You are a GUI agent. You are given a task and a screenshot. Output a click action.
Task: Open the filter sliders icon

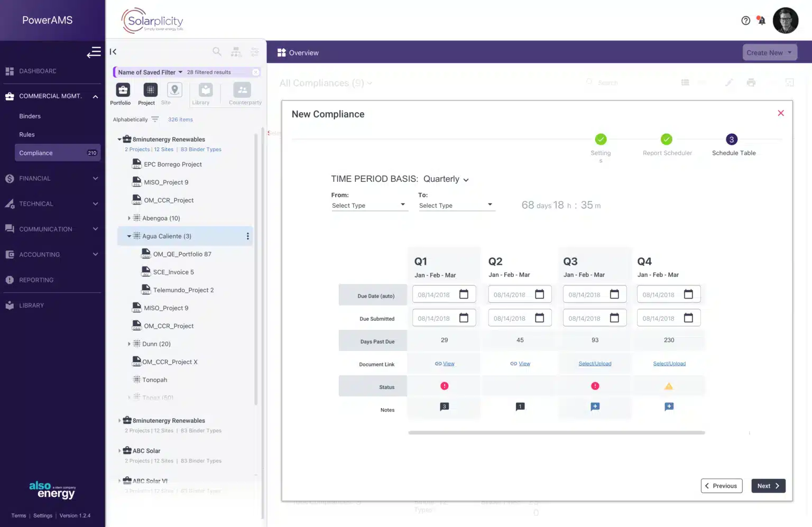tap(255, 51)
